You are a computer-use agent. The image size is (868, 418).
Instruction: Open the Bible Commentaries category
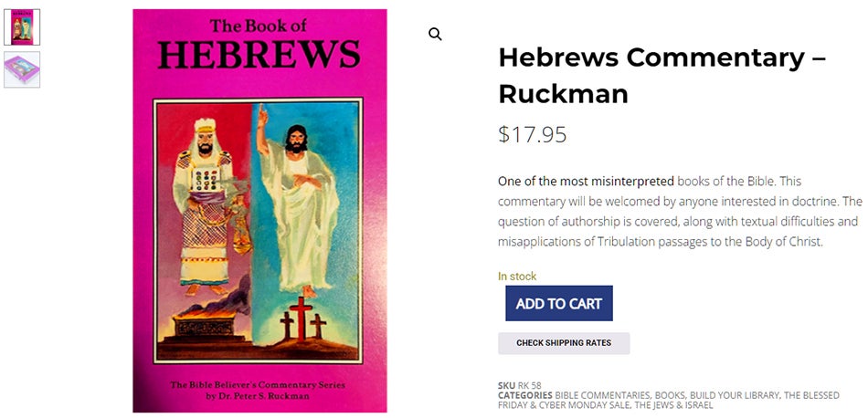pos(602,395)
